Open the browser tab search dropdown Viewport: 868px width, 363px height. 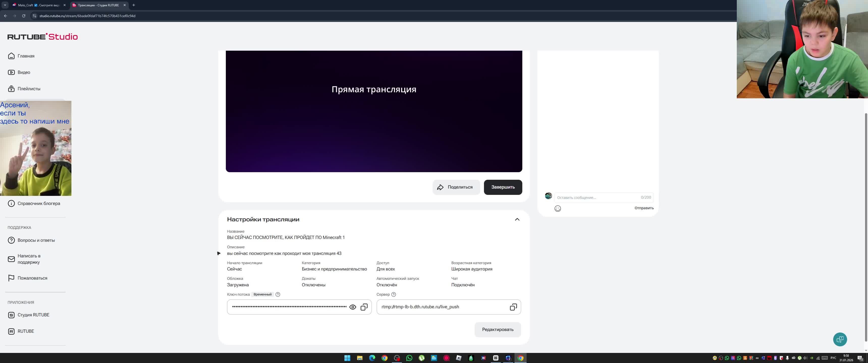[5, 5]
